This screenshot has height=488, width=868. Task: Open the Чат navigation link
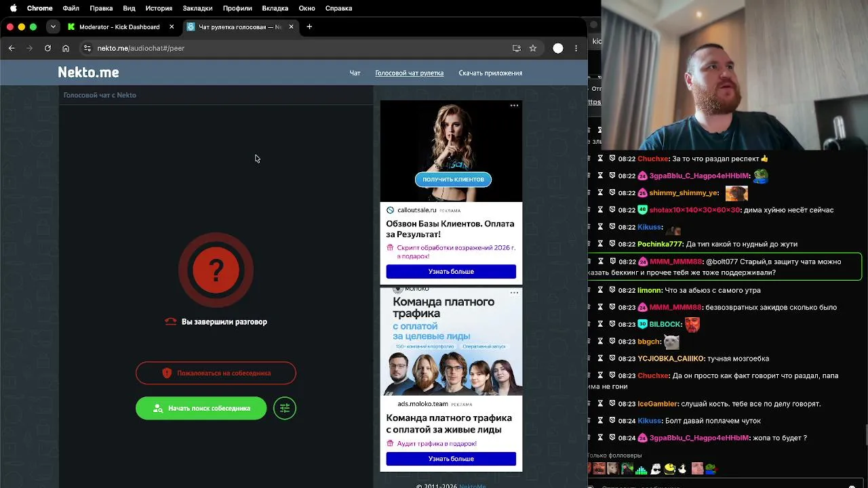[x=355, y=73]
